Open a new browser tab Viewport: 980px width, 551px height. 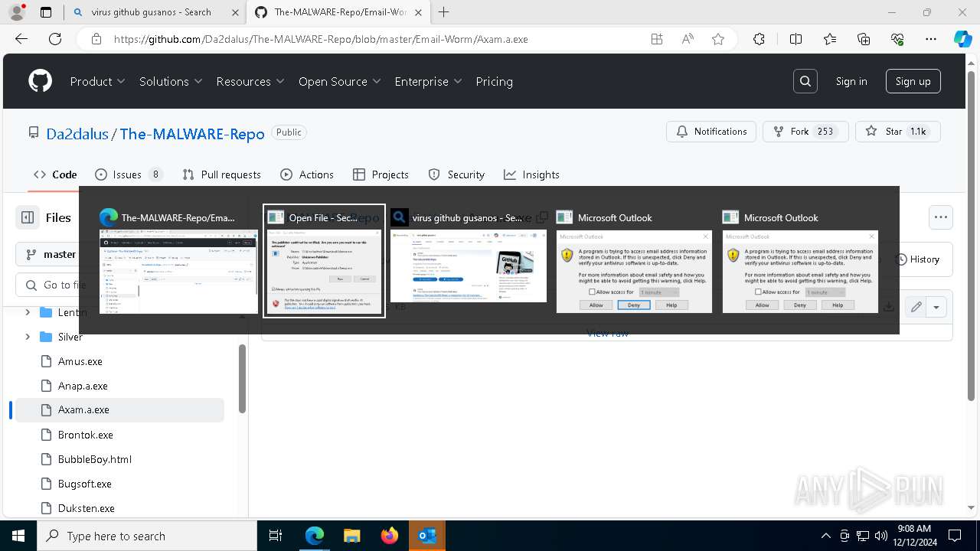point(443,12)
